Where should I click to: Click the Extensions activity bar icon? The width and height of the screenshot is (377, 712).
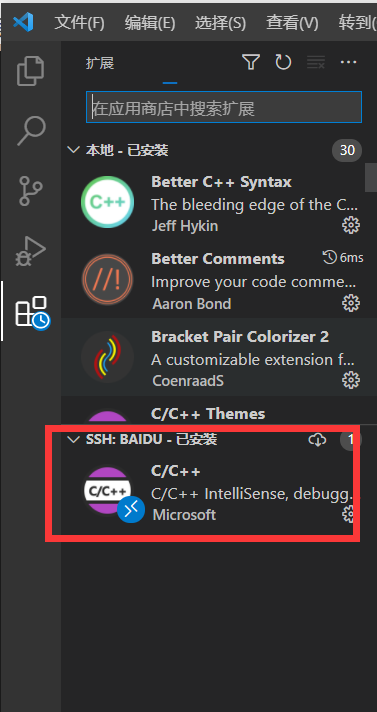coord(32,312)
